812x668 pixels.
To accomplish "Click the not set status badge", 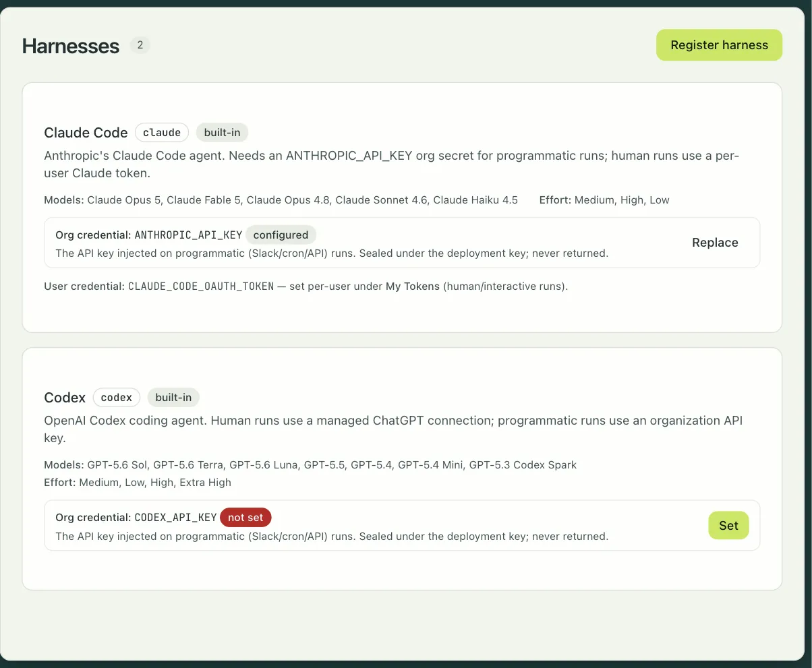I will 245,518.
